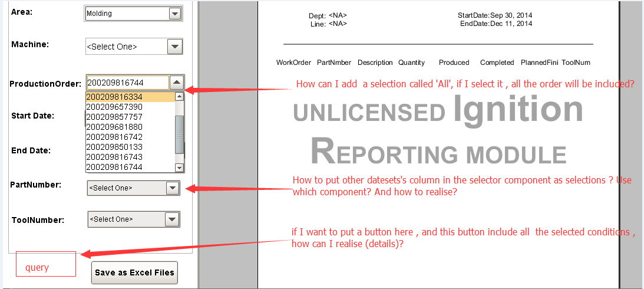This screenshot has height=289, width=644.
Task: Click the WorkOrder column header
Action: coord(293,63)
